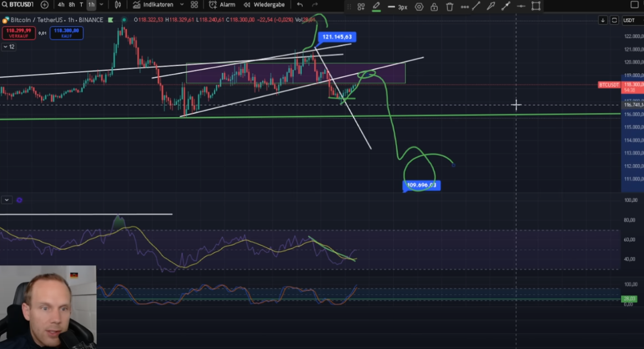Expand the favorite indicators dropdown arrow
The width and height of the screenshot is (644, 349).
(x=181, y=5)
